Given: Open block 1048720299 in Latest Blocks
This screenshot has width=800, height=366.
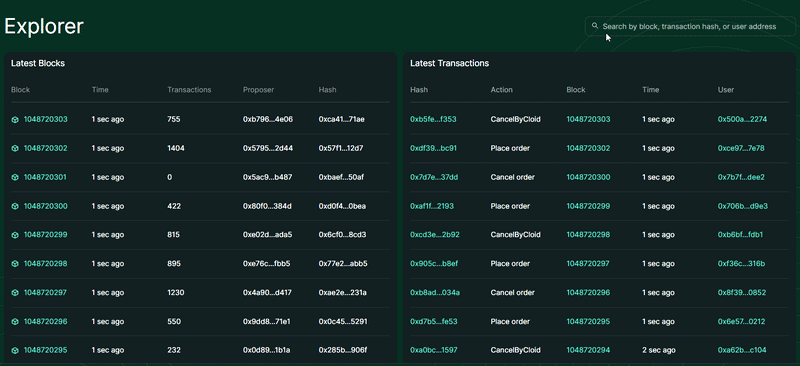Looking at the screenshot, I should point(45,235).
